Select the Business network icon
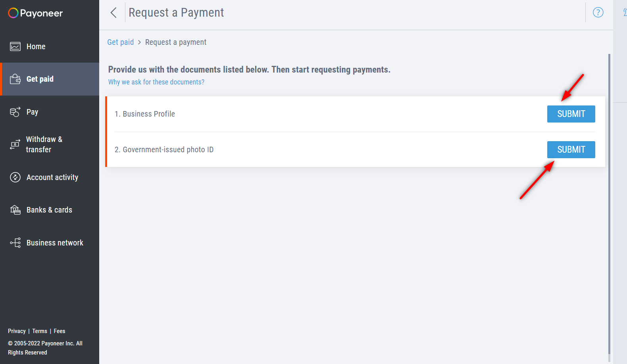This screenshot has width=627, height=364. [x=15, y=242]
